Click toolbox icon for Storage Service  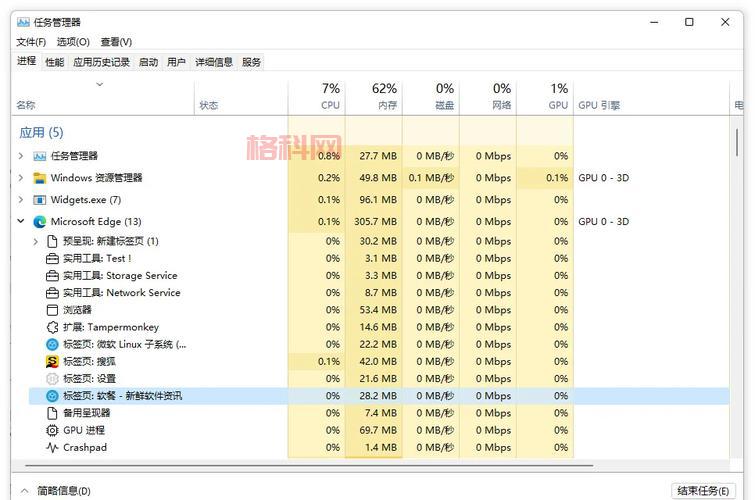coord(52,276)
